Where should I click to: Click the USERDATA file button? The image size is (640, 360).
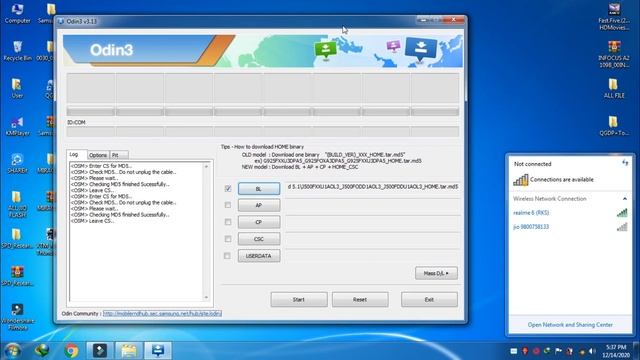coord(259,256)
